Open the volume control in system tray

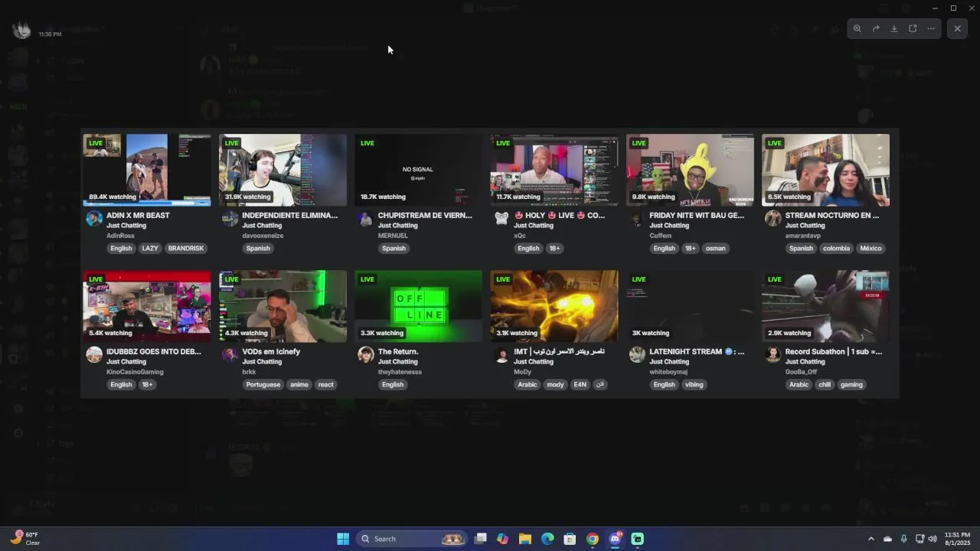point(932,539)
